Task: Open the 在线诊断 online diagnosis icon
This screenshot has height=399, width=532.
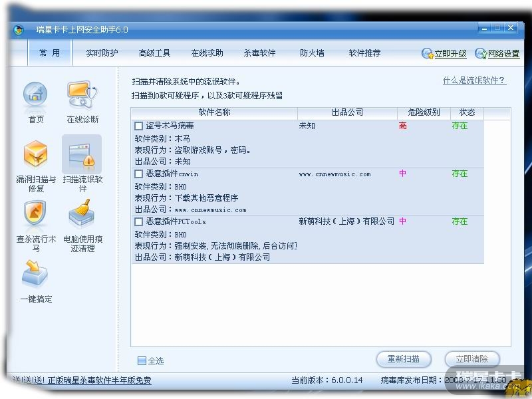Action: 82,94
